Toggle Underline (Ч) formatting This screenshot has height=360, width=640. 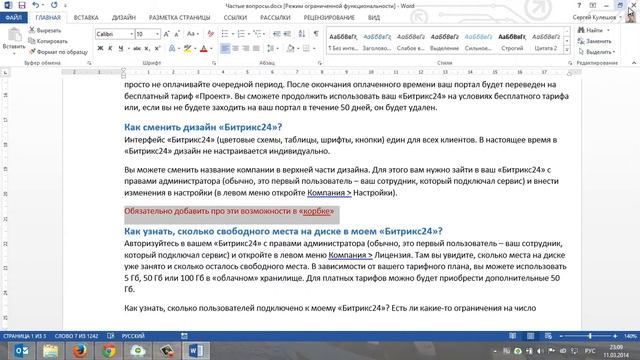pyautogui.click(x=121, y=49)
